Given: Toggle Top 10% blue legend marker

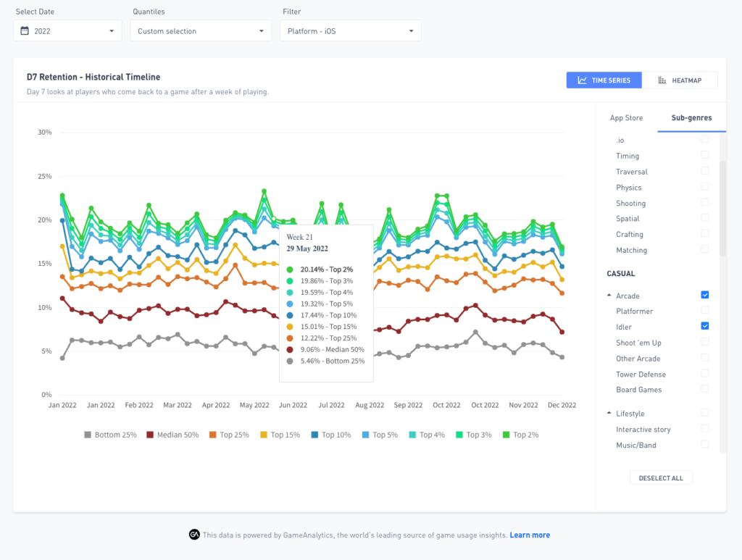Looking at the screenshot, I should [314, 435].
